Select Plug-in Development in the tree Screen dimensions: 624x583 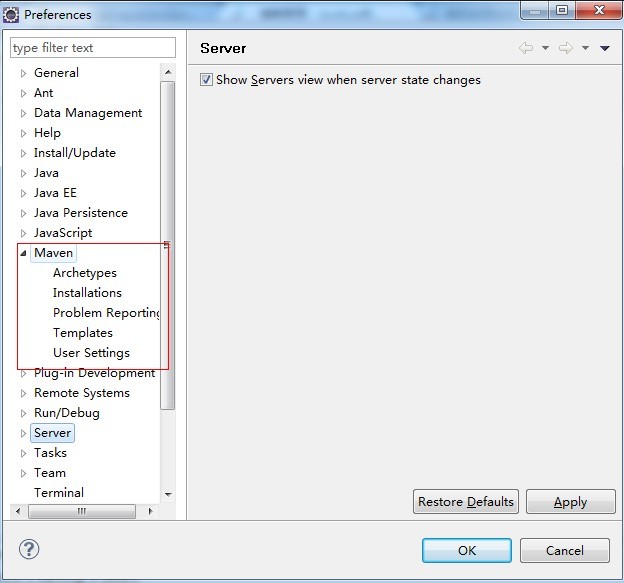[94, 373]
